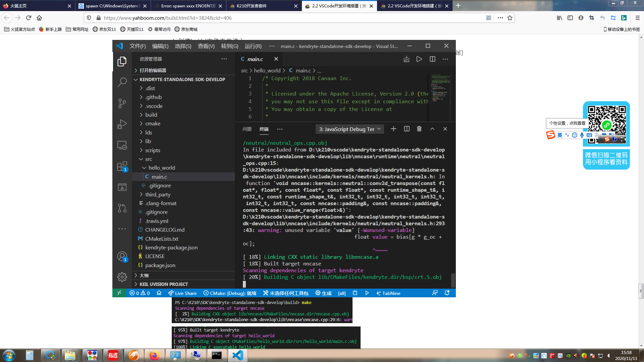Add a new terminal with plus icon

point(393,129)
